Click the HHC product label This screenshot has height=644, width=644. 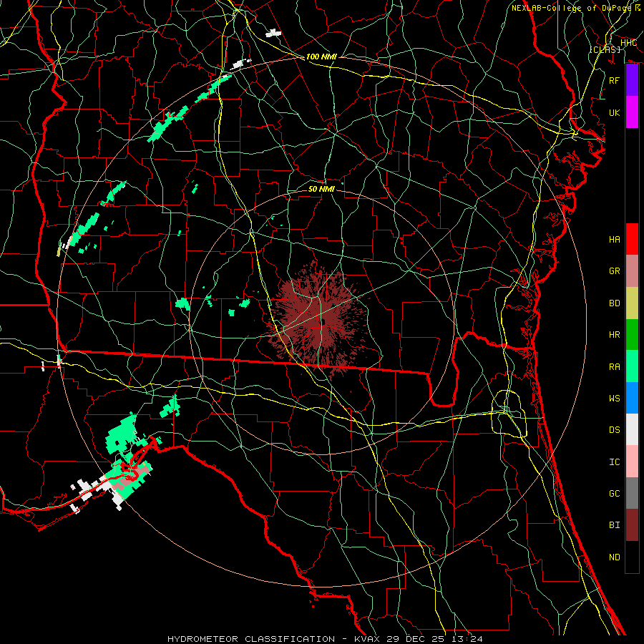[628, 43]
